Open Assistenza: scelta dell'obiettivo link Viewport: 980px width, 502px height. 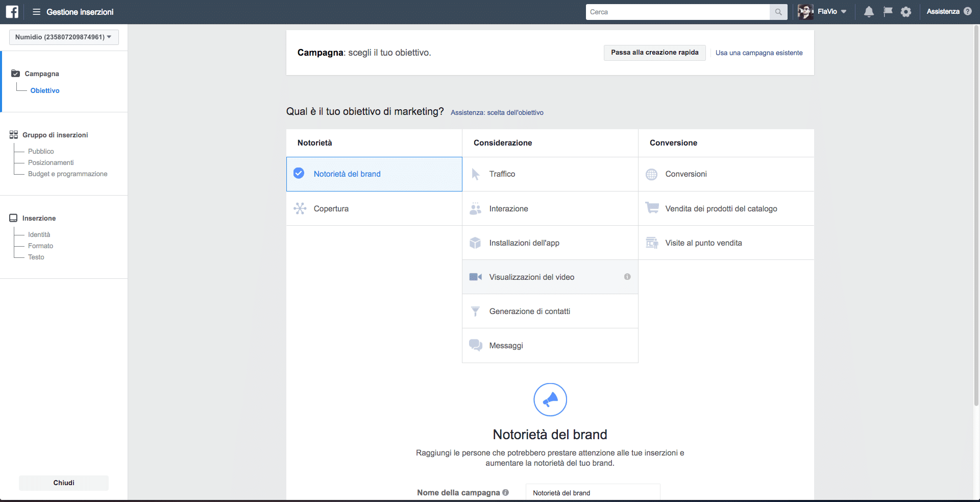click(x=497, y=112)
